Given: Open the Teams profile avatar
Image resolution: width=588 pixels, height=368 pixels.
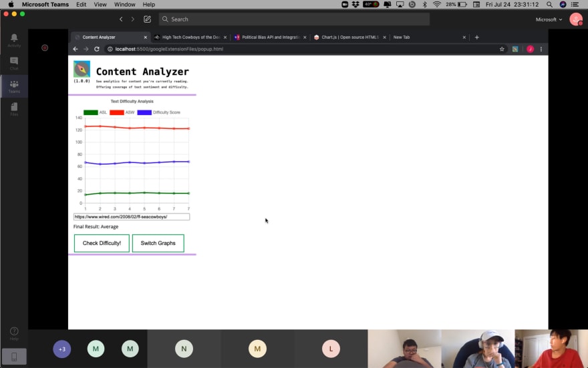Looking at the screenshot, I should (x=575, y=19).
